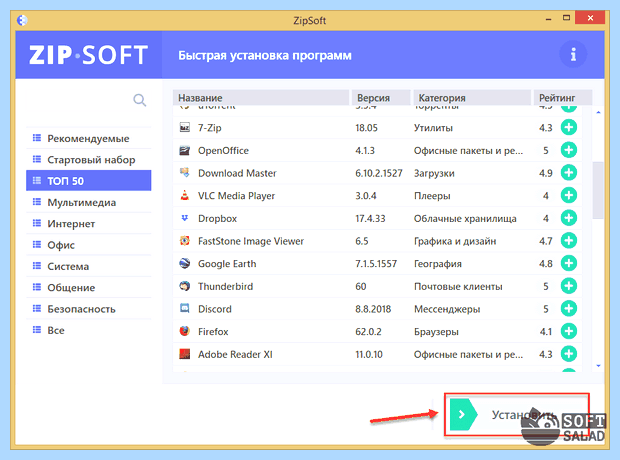Click the ZipSoft title bar app icon
Viewport: 620px width, 460px height.
tap(22, 20)
